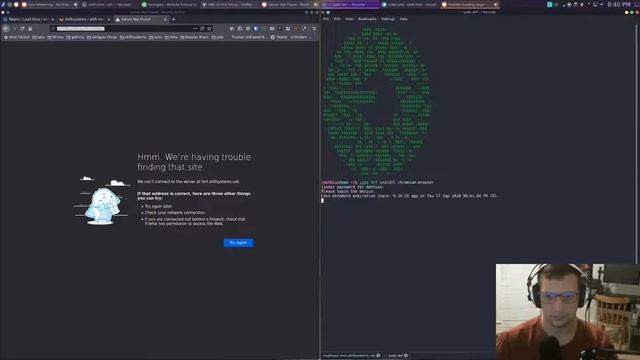The width and height of the screenshot is (640, 360).
Task: Click the clock showing 8:40 PM
Action: (x=619, y=4)
